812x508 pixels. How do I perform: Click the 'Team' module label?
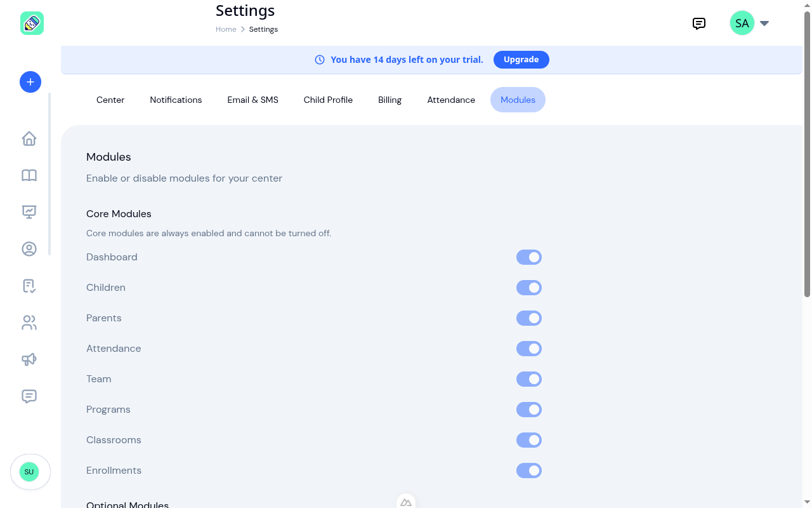click(99, 379)
